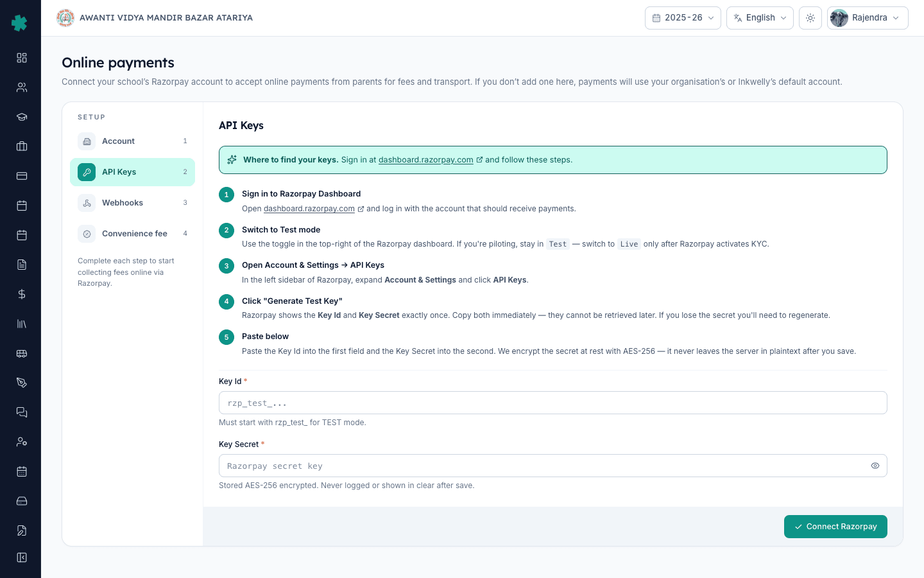Open the graduation cap sidebar icon
The width and height of the screenshot is (924, 578).
point(22,117)
